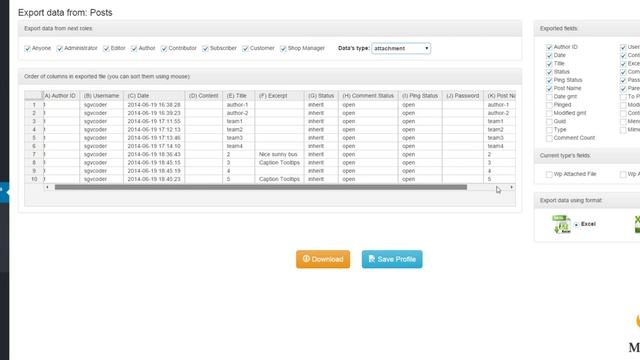The image size is (640, 360).
Task: Enable the Date gmt exported field
Action: coord(549,97)
